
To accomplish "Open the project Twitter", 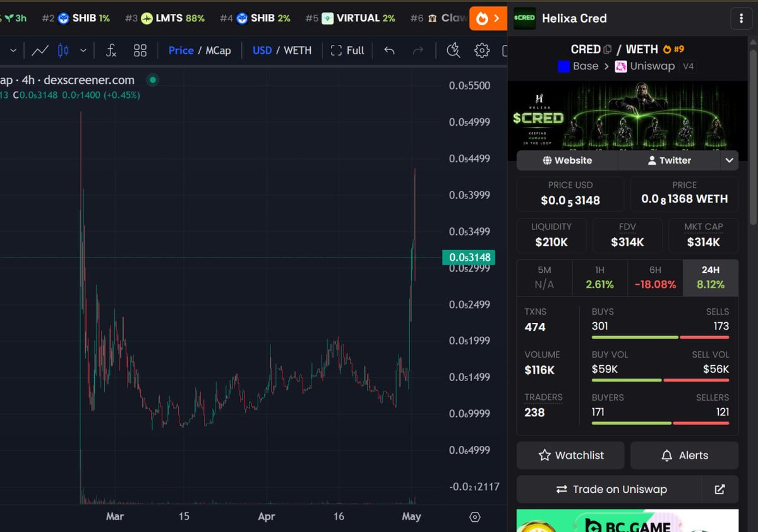I will click(669, 160).
